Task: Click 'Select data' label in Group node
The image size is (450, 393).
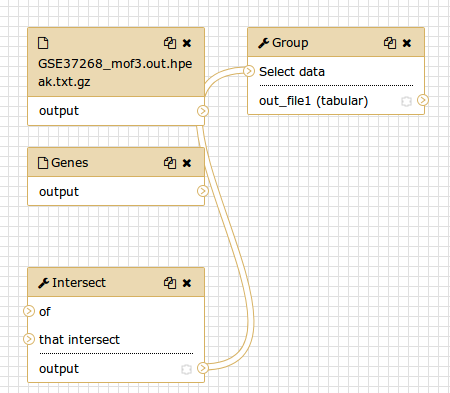Action: 292,72
